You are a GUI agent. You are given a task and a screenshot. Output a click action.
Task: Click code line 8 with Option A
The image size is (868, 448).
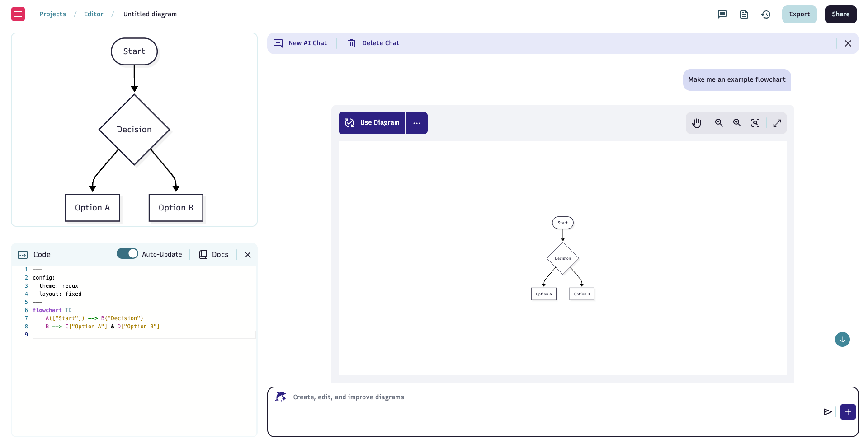click(x=103, y=327)
